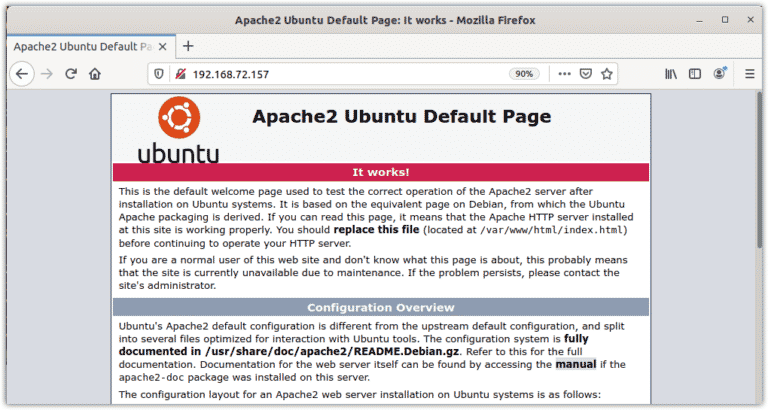The image size is (768, 410).
Task: Open the Library icon in the toolbar
Action: coord(671,73)
